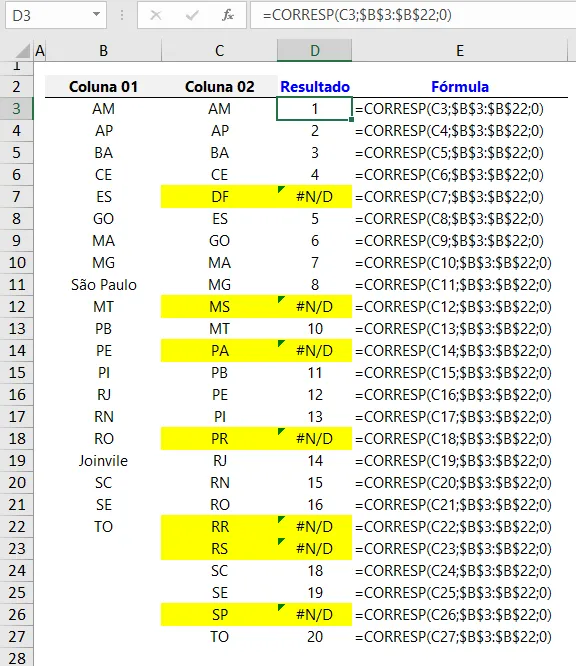Select column B header
Viewport: 576px width, 666px height.
103,51
